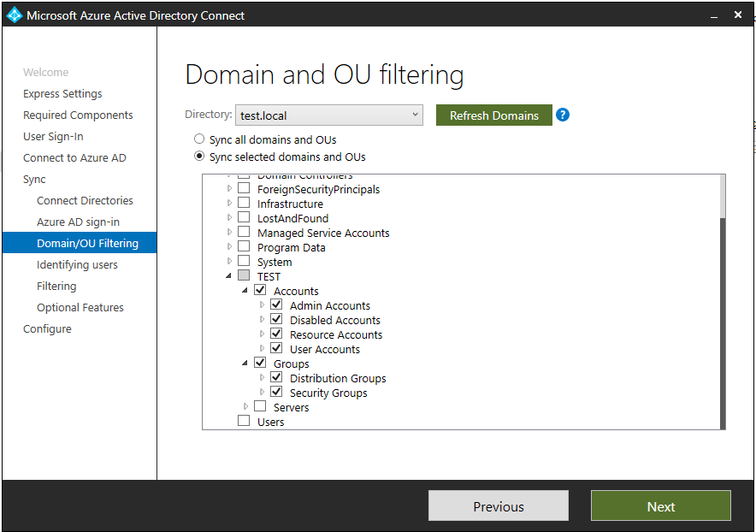
Task: Collapse the Groups node
Action: coord(245,364)
